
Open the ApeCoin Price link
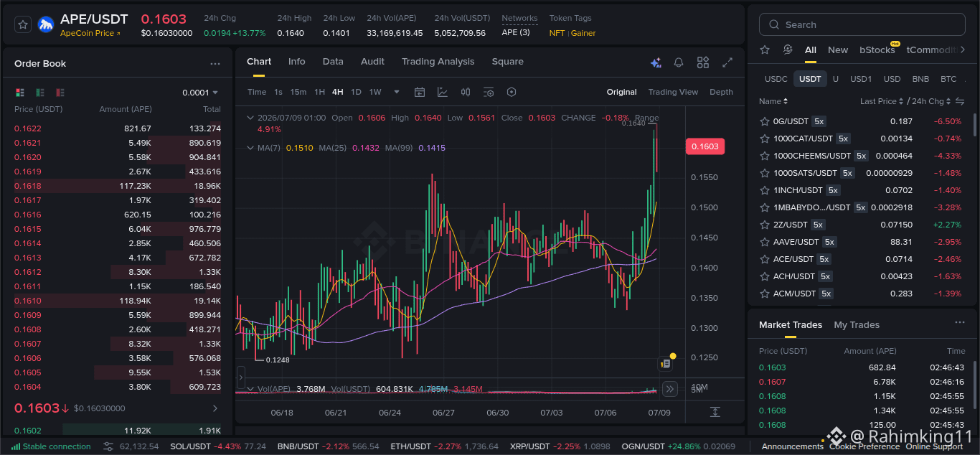[90, 33]
